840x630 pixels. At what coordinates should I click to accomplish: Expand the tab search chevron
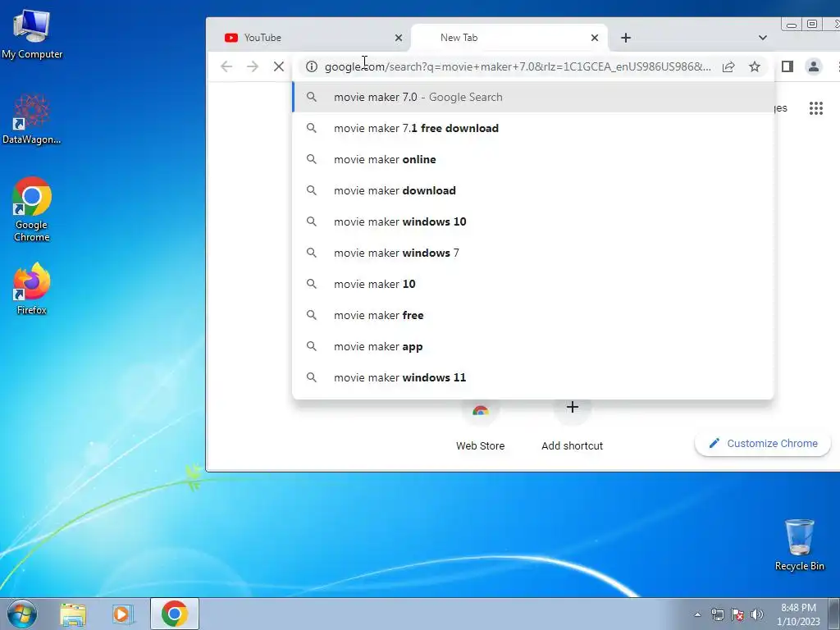763,38
